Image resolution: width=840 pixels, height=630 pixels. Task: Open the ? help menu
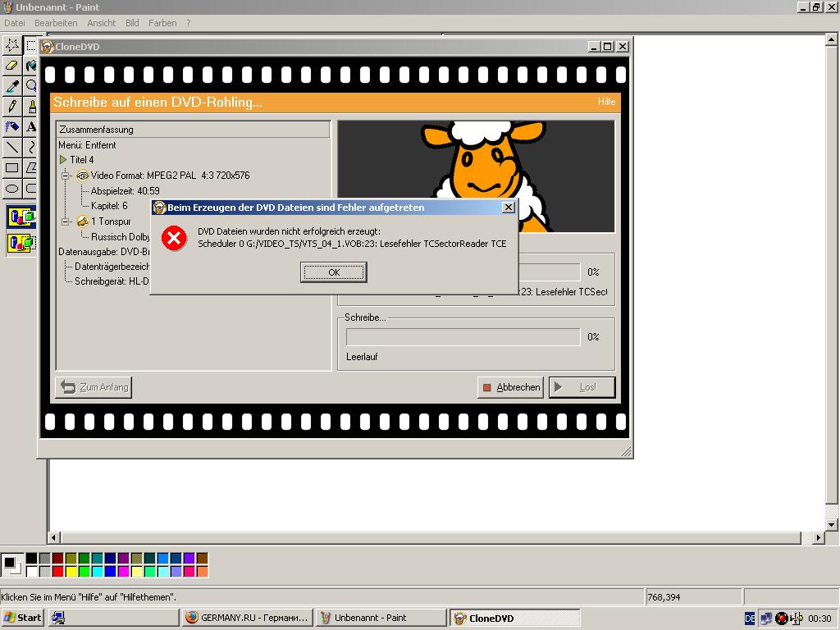[189, 23]
